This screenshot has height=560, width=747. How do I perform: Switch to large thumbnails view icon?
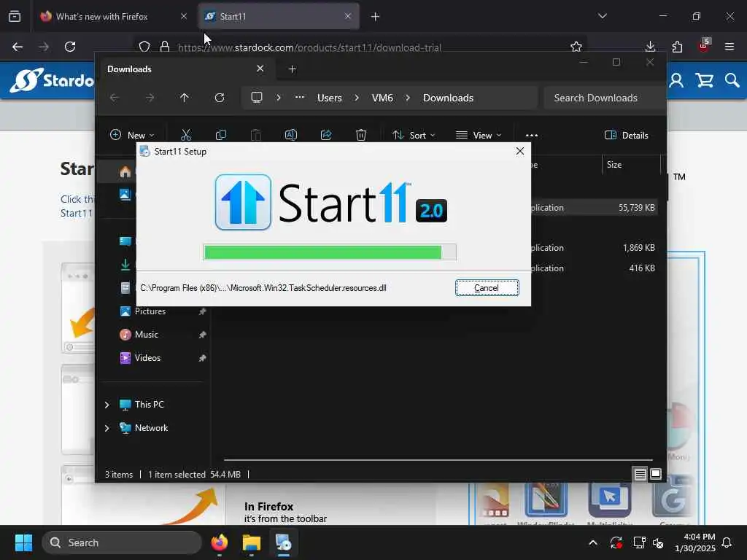(x=656, y=474)
